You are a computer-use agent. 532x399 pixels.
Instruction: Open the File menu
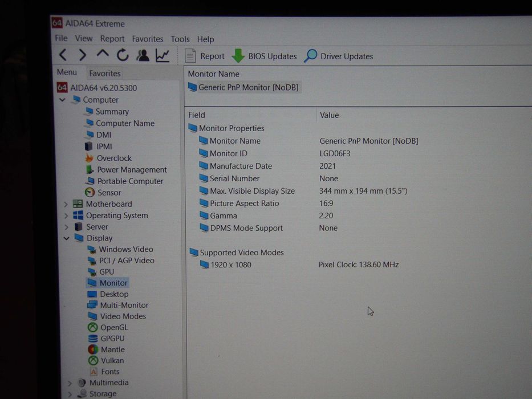coord(61,38)
